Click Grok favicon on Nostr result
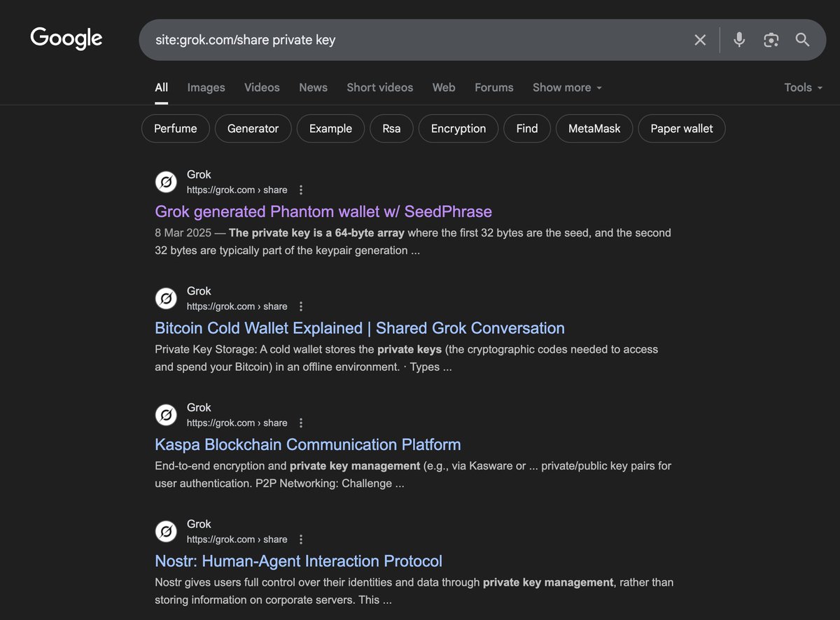This screenshot has height=620, width=840. (x=166, y=532)
